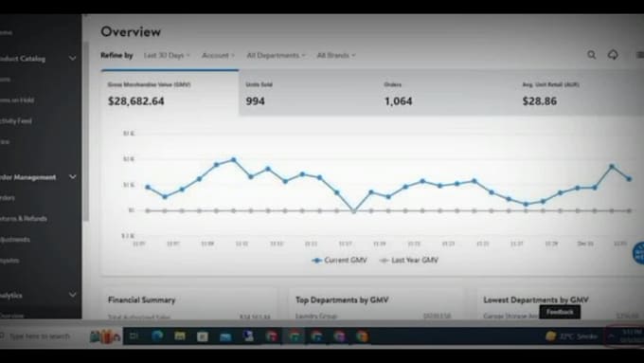This screenshot has width=644, height=363.
Task: Open the Account filter dropdown
Action: pos(218,55)
